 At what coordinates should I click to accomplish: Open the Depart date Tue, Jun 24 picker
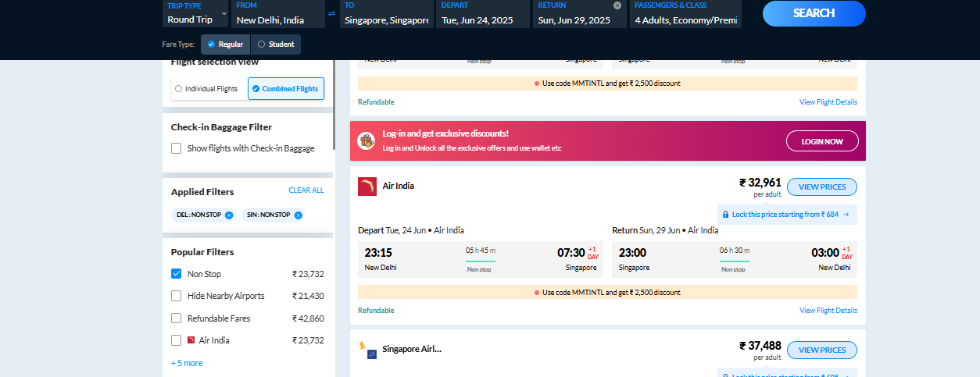pyautogui.click(x=483, y=14)
